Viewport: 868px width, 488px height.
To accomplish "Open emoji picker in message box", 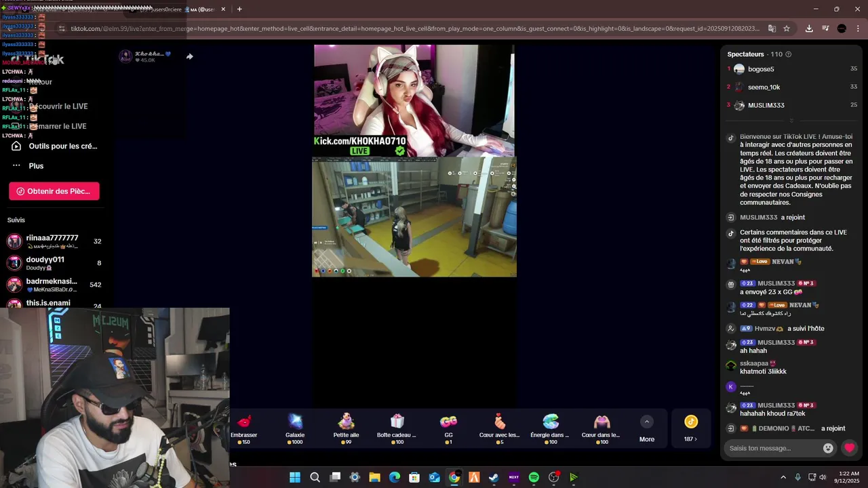I will (x=828, y=448).
